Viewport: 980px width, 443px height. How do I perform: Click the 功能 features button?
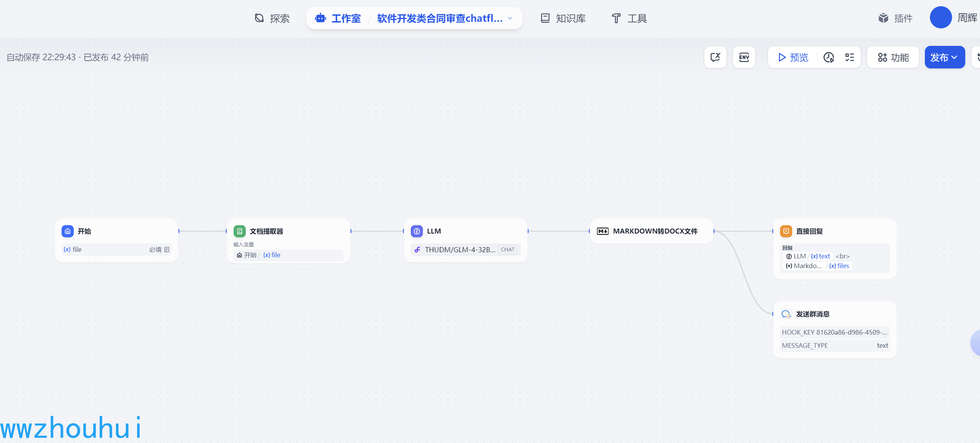pyautogui.click(x=893, y=58)
